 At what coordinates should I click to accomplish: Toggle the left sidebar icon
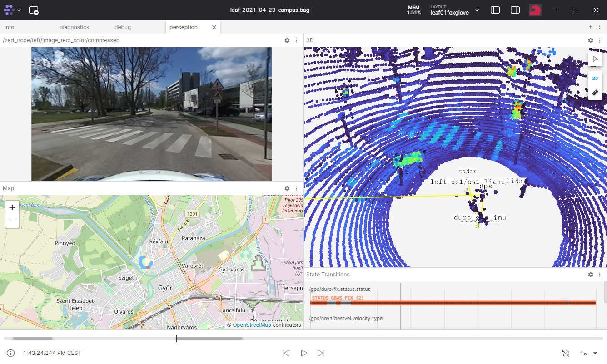coord(495,10)
